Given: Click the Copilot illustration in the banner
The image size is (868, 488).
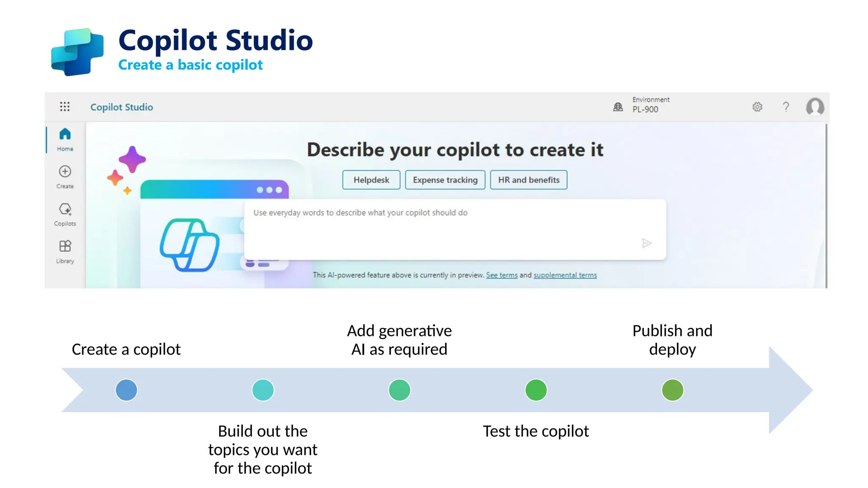Looking at the screenshot, I should click(190, 245).
